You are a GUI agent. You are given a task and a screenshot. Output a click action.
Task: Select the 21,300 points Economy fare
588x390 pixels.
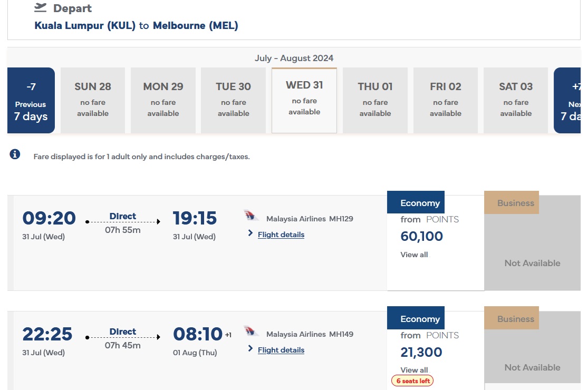tap(422, 352)
